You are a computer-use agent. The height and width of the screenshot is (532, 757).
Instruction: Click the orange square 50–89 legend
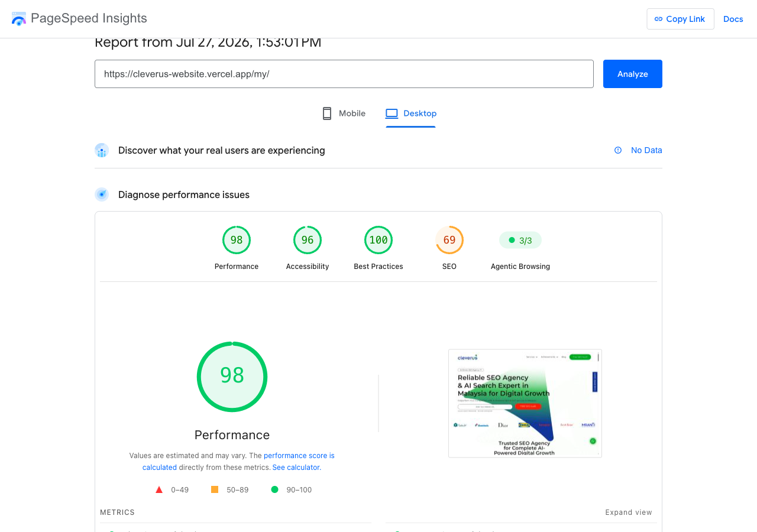pos(229,489)
